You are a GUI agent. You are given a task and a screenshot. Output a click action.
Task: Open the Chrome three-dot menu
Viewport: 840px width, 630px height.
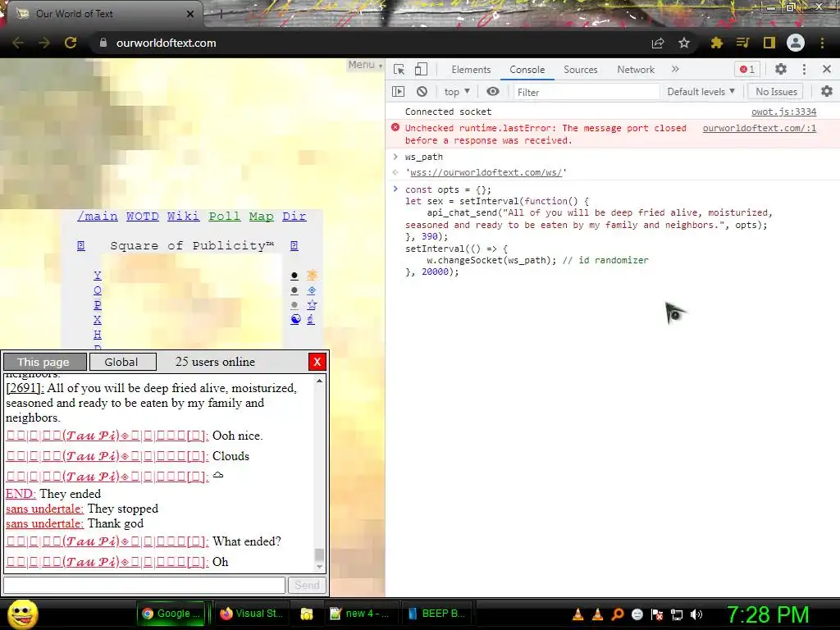(x=822, y=43)
